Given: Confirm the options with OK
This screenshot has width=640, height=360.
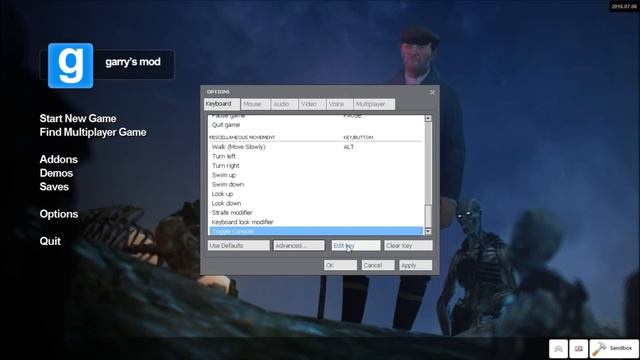Looking at the screenshot, I should click(340, 265).
